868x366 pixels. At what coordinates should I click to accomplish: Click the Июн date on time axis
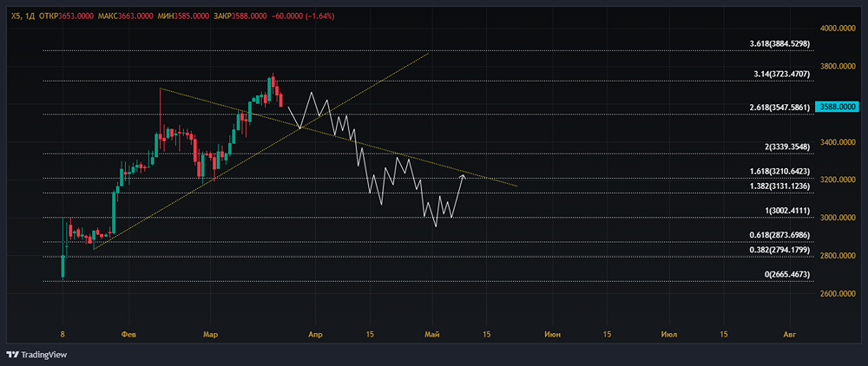point(552,335)
